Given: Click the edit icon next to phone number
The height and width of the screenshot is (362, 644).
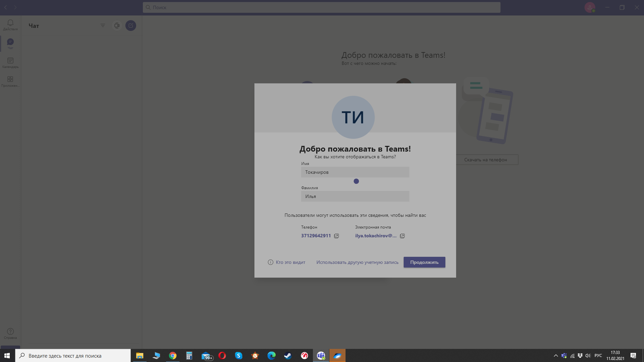Looking at the screenshot, I should pyautogui.click(x=336, y=236).
